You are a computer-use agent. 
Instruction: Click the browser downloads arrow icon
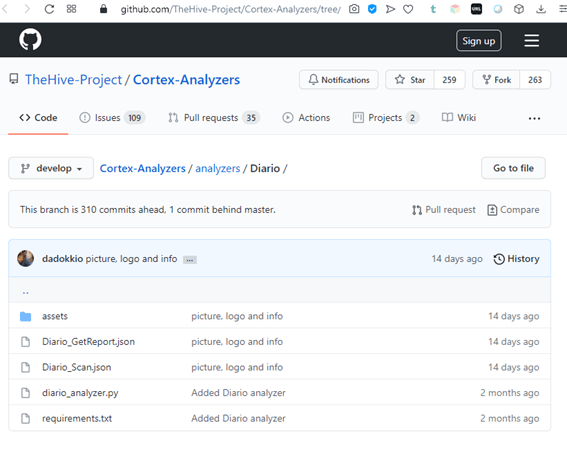(541, 9)
